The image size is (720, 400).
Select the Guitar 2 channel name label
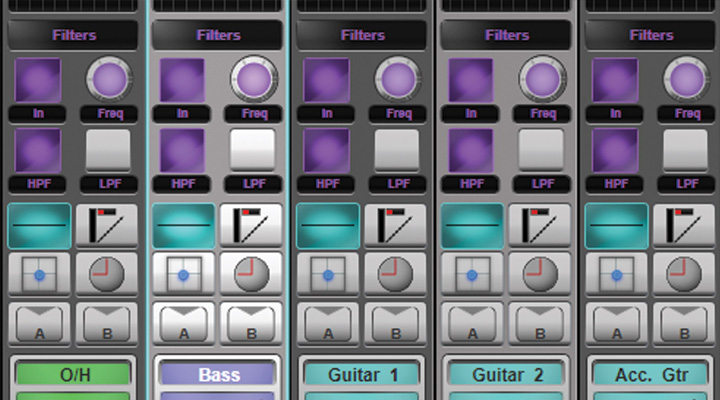[506, 375]
